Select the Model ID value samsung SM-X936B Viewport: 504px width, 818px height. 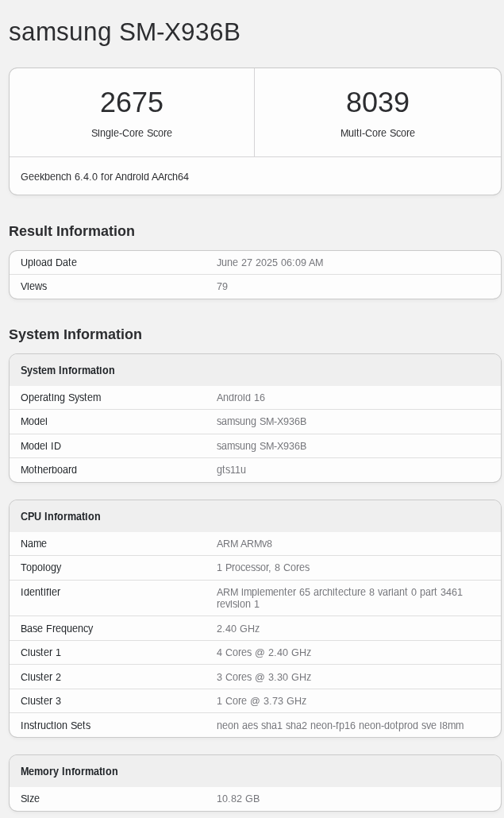(x=262, y=446)
